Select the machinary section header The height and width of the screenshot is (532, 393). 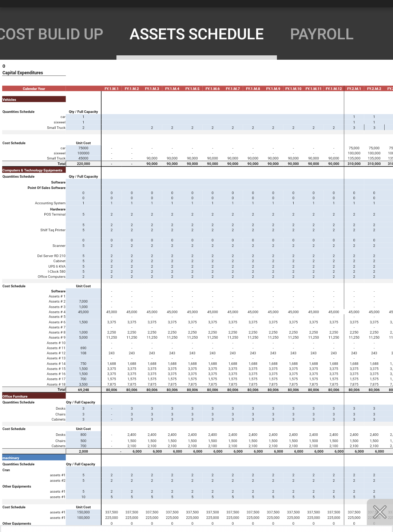coord(34,458)
